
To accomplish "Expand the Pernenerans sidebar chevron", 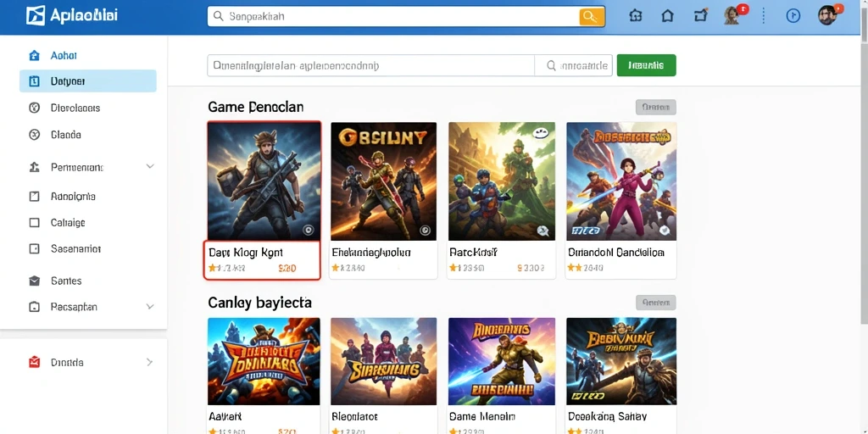I will 150,167.
